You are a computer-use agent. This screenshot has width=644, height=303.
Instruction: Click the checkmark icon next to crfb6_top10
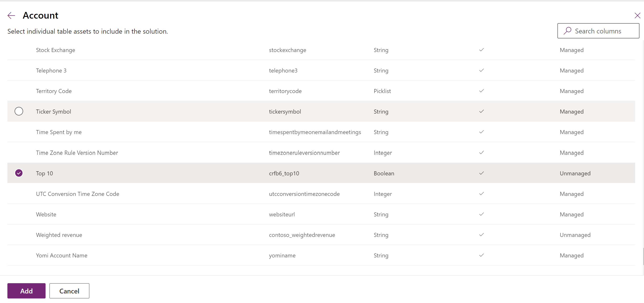481,173
